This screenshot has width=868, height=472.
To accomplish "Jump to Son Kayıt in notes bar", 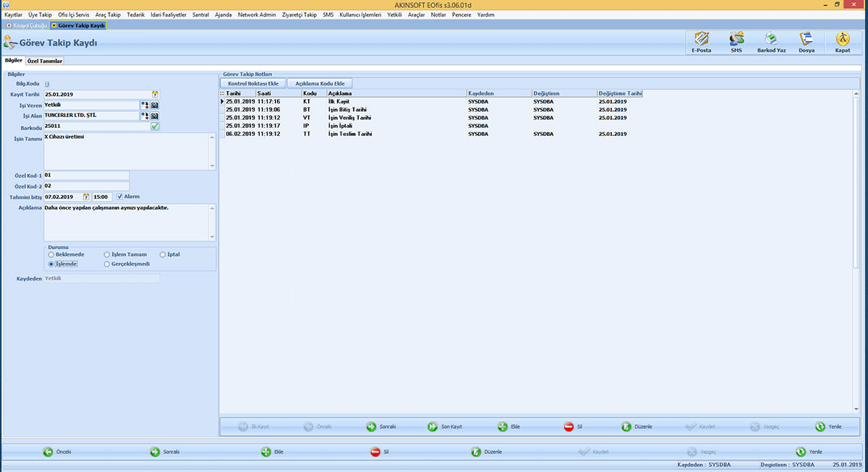I will [445, 426].
